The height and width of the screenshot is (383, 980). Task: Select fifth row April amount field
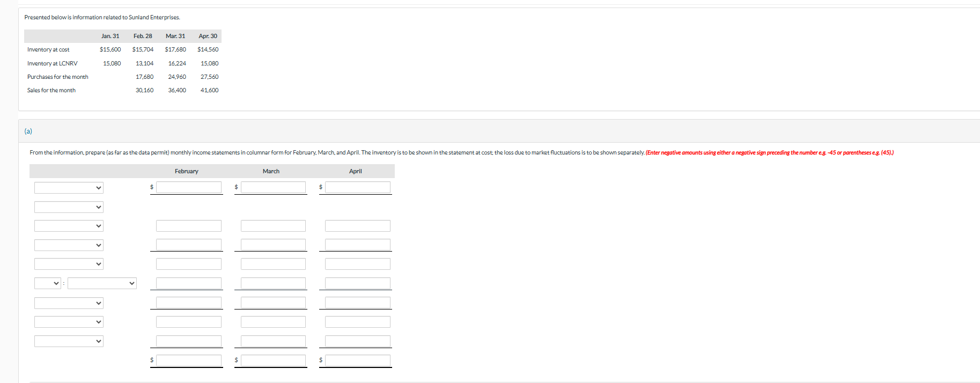click(x=358, y=264)
